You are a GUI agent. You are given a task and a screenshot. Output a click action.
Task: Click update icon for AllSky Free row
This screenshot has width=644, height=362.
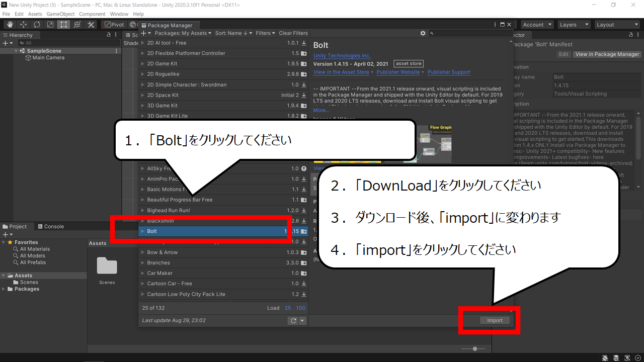tap(304, 169)
